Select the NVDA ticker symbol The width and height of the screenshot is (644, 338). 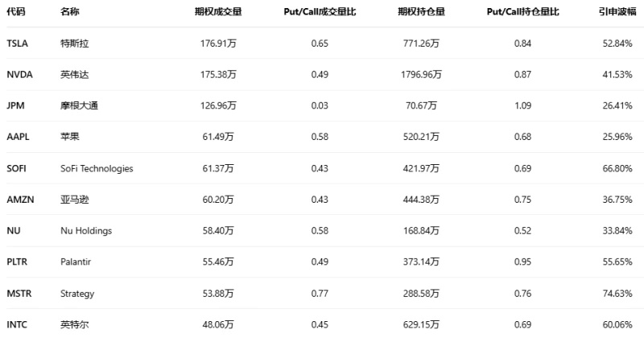[19, 74]
